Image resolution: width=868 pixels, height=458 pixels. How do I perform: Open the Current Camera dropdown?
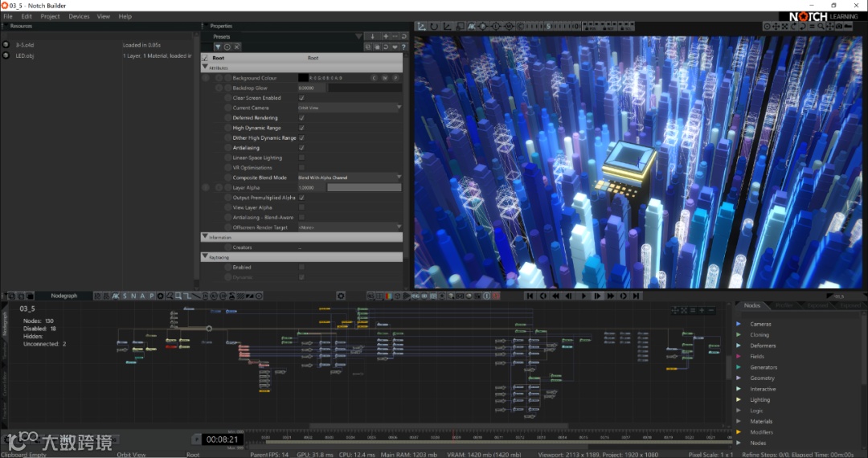(x=350, y=108)
